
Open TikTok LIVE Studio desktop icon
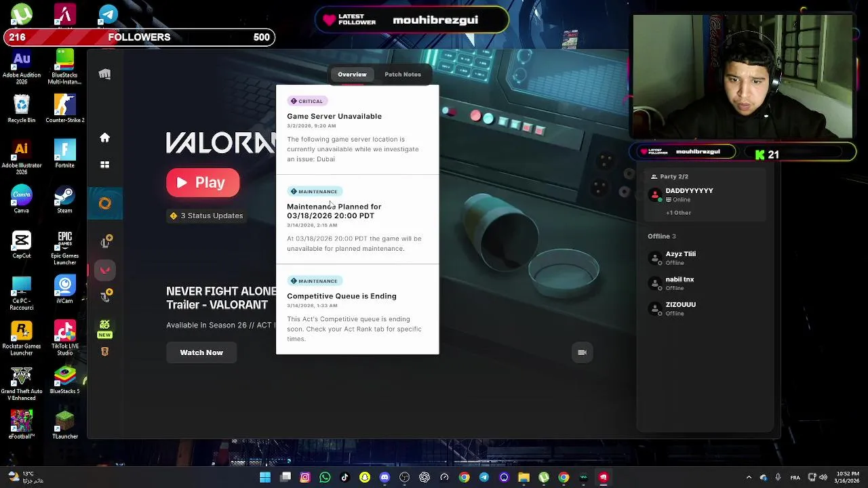click(65, 338)
